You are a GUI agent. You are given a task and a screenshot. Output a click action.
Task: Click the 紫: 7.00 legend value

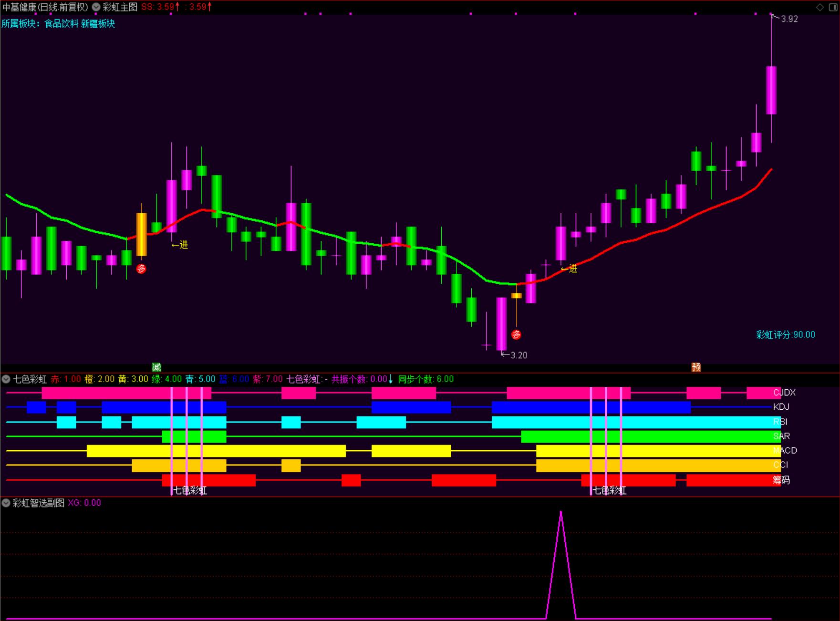coord(268,379)
